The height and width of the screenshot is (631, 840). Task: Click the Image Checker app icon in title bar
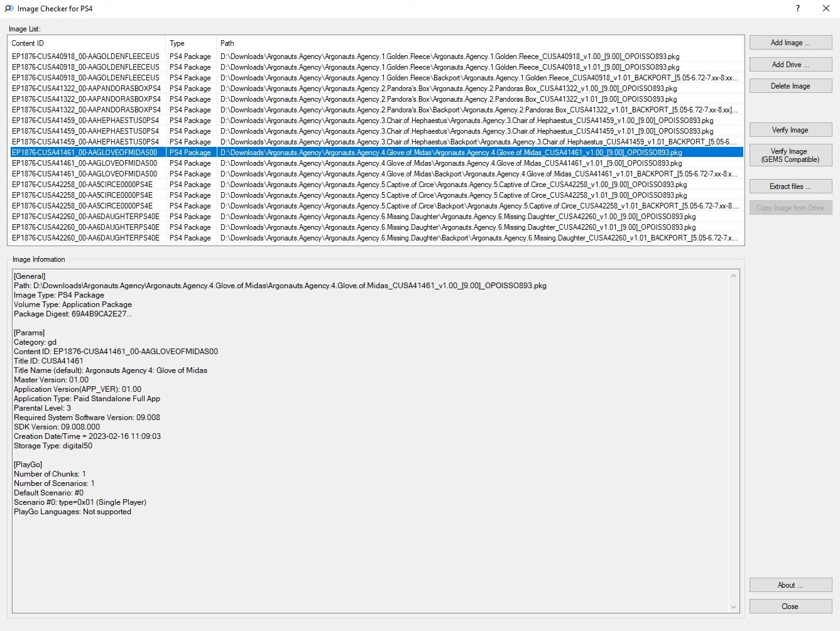coord(9,9)
